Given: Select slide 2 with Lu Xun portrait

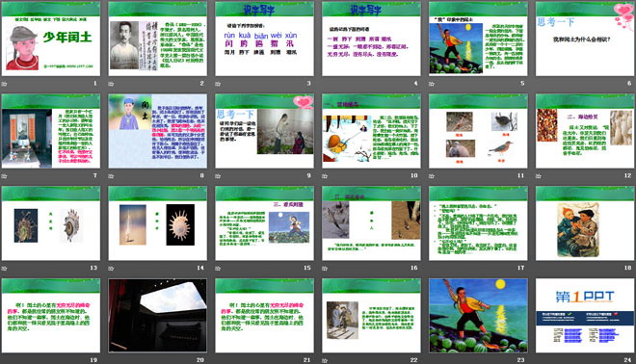Looking at the screenshot, I should point(158,39).
